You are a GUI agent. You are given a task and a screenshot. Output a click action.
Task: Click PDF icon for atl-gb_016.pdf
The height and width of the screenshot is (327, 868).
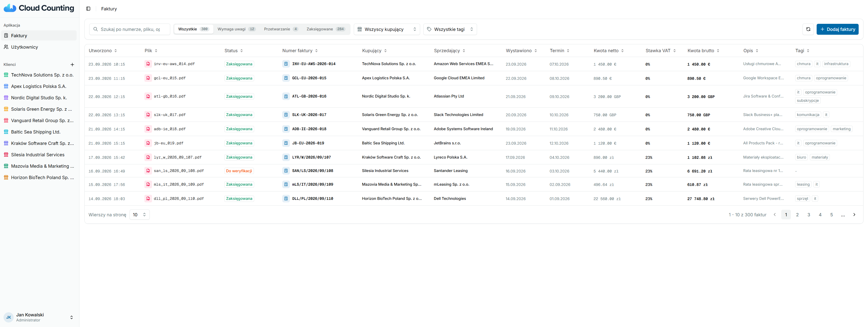[148, 97]
